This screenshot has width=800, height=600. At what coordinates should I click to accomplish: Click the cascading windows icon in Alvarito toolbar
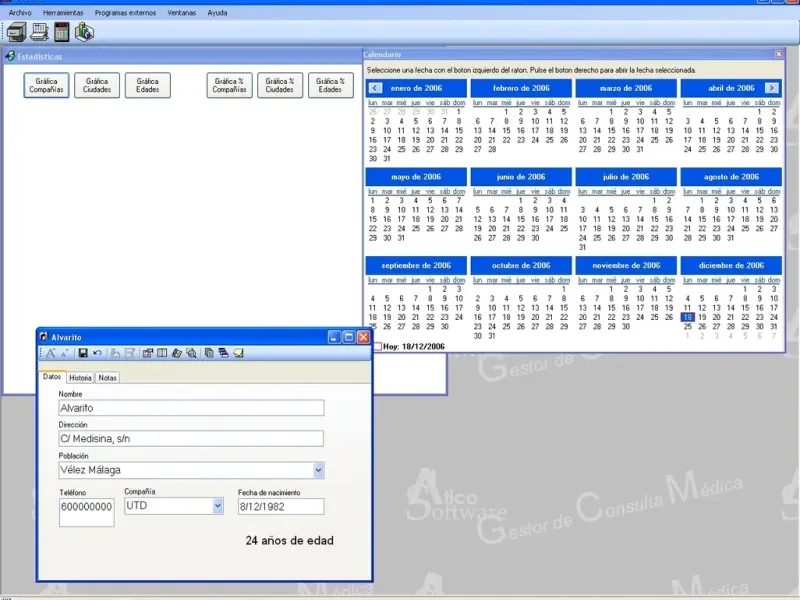[223, 353]
